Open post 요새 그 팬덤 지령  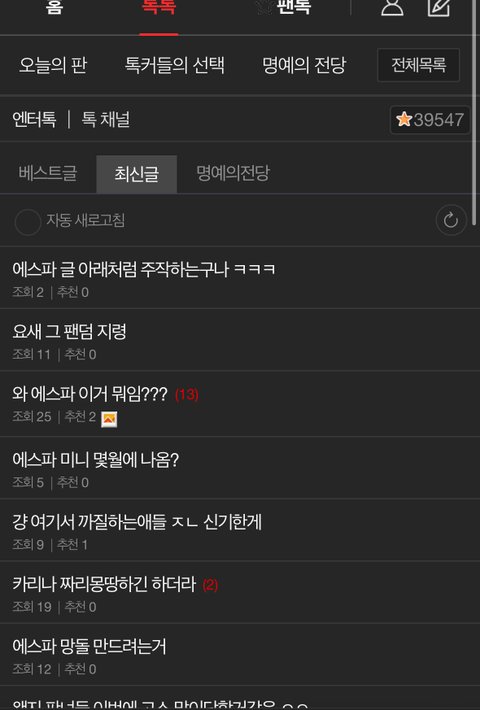pyautogui.click(x=238, y=340)
